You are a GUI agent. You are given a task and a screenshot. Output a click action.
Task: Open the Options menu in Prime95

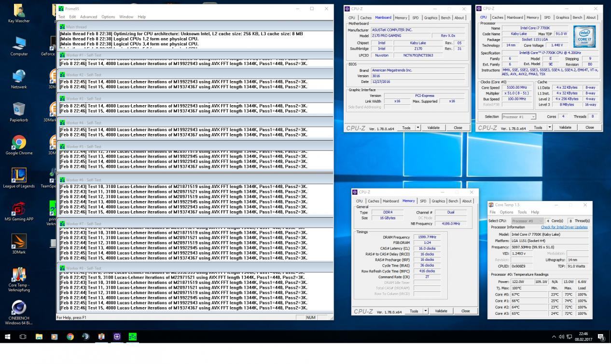tap(108, 17)
